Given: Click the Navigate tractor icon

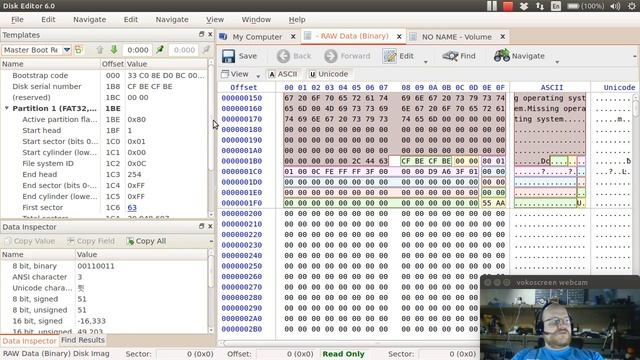Looking at the screenshot, I should tap(502, 55).
